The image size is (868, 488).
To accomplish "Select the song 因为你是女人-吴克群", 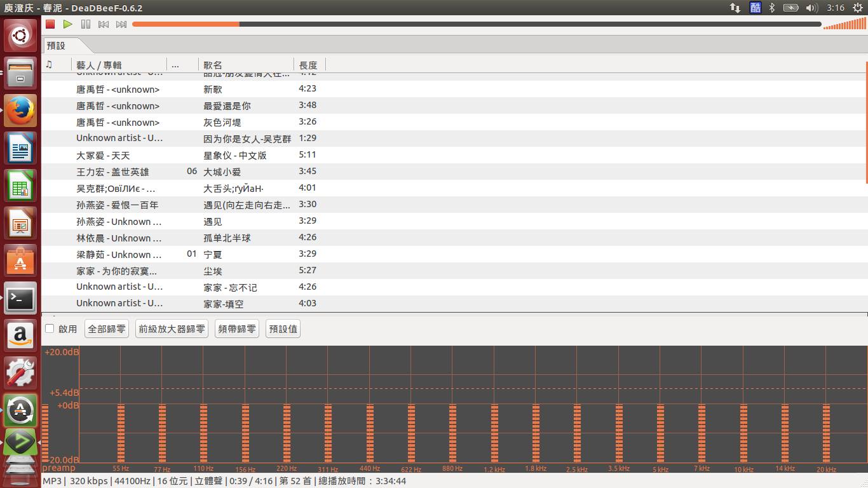I will tap(454, 139).
